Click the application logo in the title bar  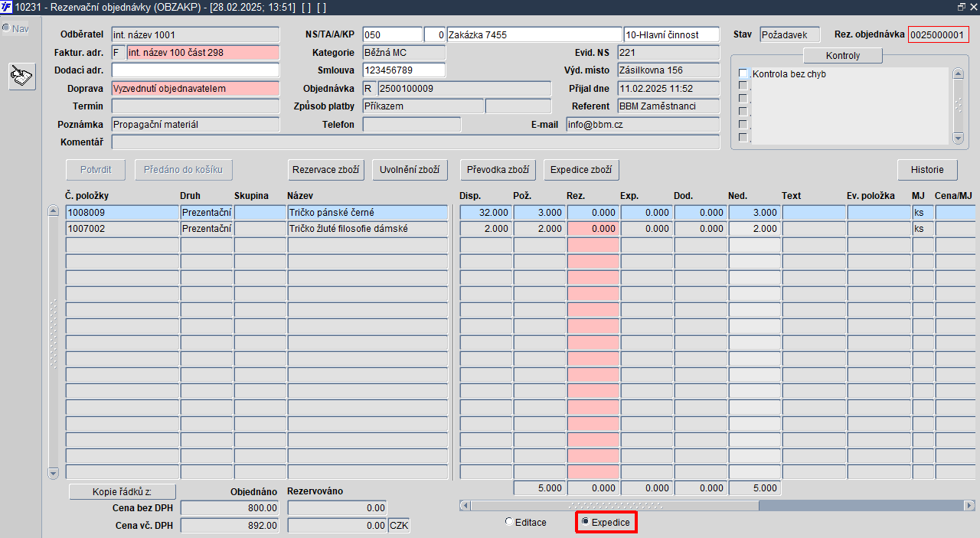[x=7, y=7]
